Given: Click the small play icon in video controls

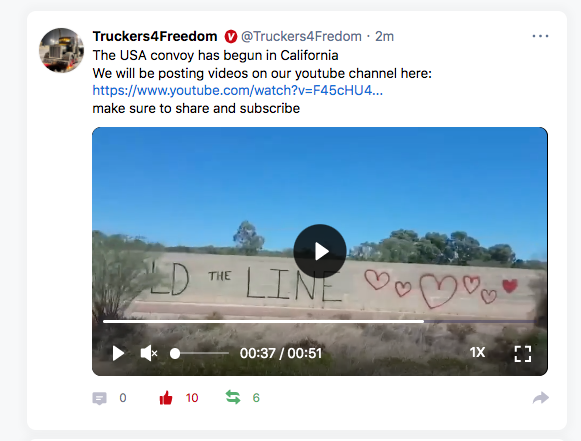Looking at the screenshot, I should point(118,353).
